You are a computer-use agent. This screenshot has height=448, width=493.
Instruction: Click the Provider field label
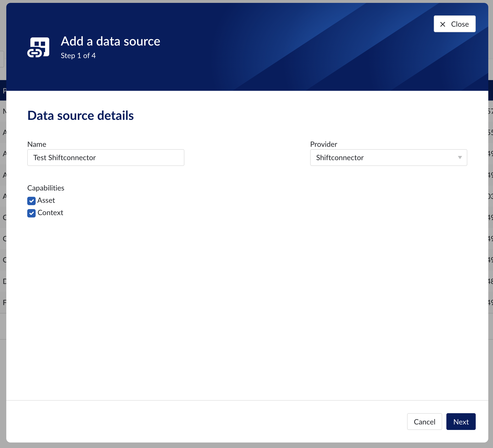[x=324, y=144]
